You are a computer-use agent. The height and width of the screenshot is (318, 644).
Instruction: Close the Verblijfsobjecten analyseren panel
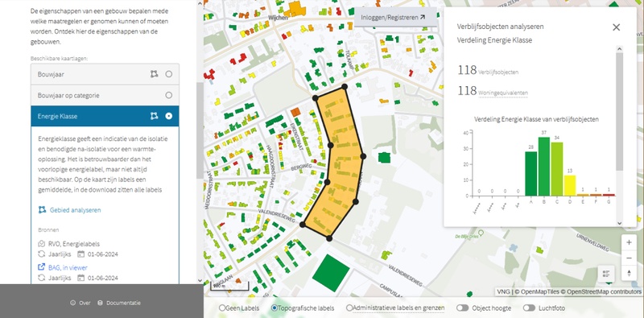pos(616,27)
